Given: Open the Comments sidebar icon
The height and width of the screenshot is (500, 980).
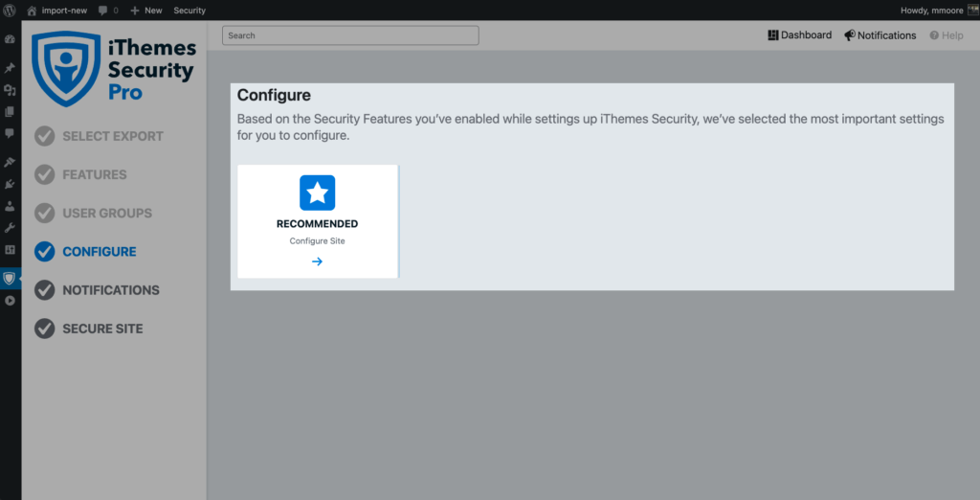Looking at the screenshot, I should click(10, 133).
